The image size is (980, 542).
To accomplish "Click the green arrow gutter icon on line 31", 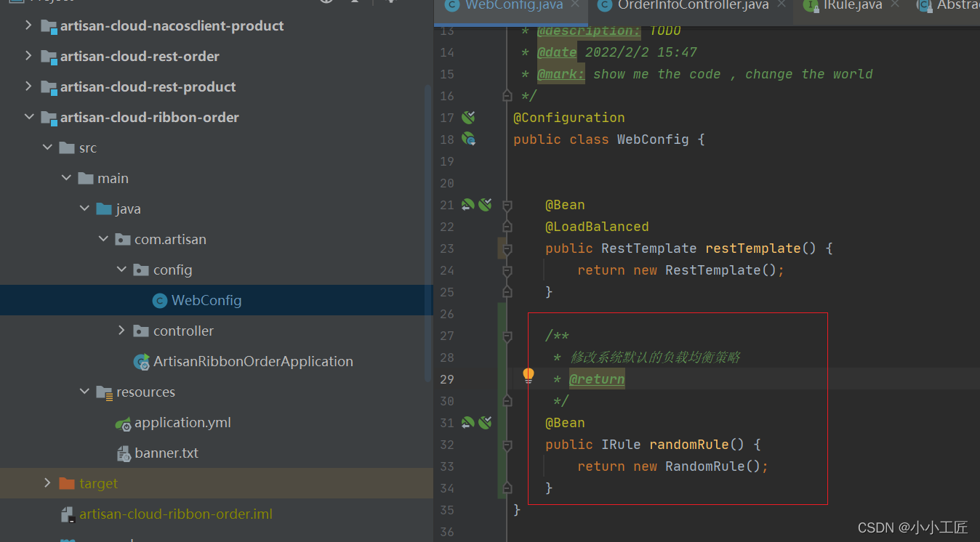I will click(467, 423).
